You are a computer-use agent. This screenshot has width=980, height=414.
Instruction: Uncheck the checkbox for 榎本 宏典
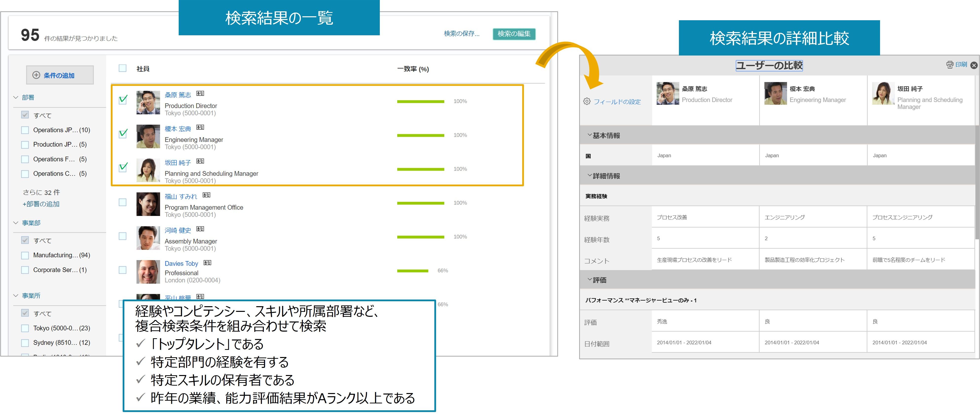[123, 134]
